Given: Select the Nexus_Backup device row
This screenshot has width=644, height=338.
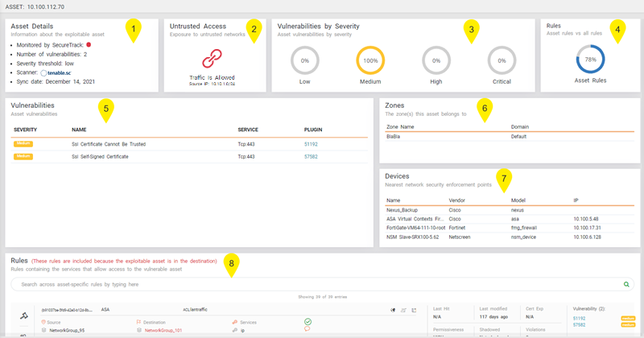Looking at the screenshot, I should pos(402,208).
